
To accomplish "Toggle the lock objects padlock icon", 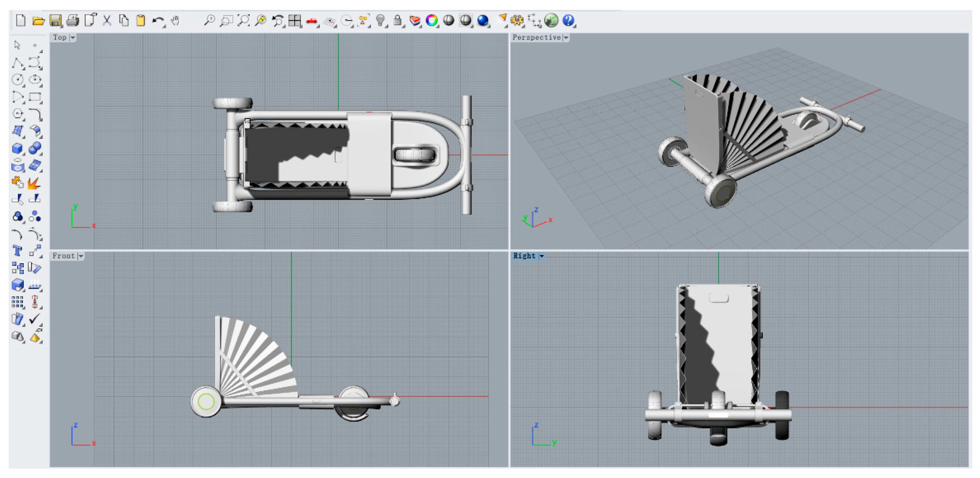I will pos(397,21).
